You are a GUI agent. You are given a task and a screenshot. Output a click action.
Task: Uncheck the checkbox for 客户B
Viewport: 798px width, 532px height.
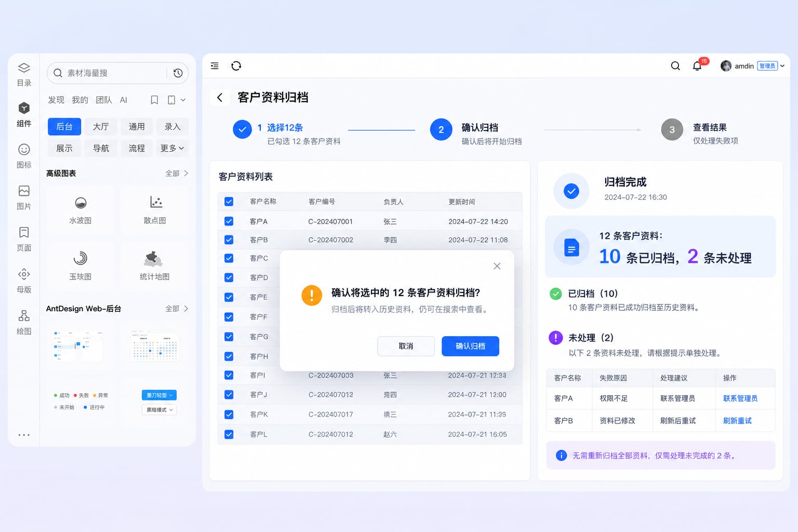click(229, 240)
